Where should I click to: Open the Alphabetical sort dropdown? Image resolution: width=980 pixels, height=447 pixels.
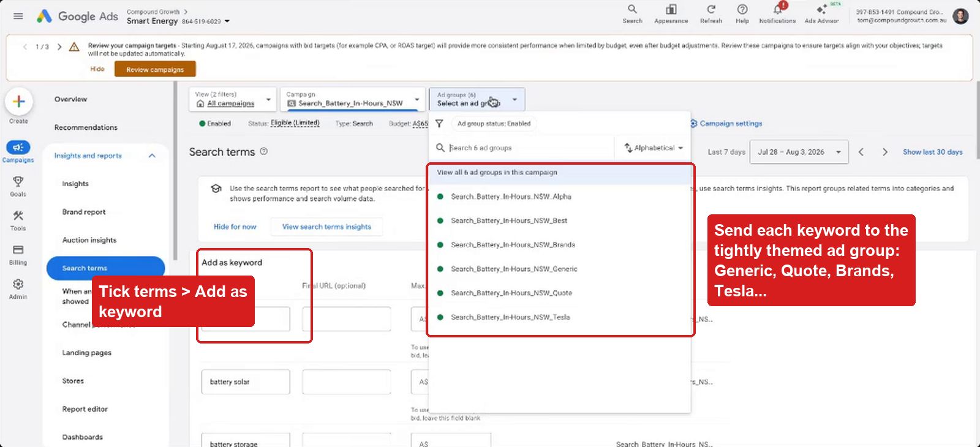pyautogui.click(x=654, y=148)
